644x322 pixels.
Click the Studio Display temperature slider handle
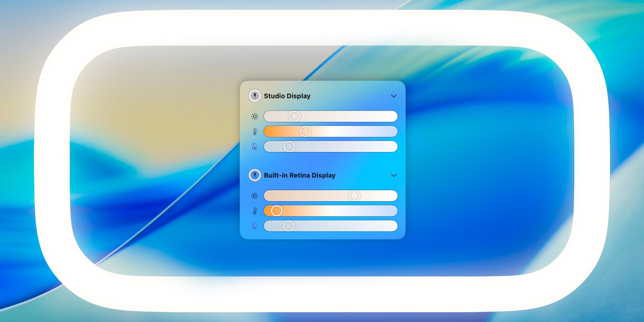point(305,132)
